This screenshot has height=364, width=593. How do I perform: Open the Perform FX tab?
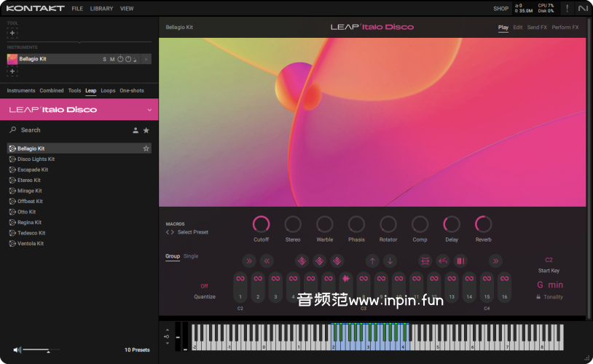[x=565, y=28]
